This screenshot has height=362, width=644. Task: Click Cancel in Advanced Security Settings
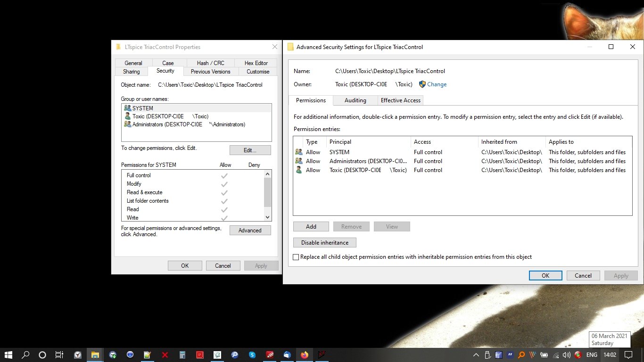(x=583, y=276)
